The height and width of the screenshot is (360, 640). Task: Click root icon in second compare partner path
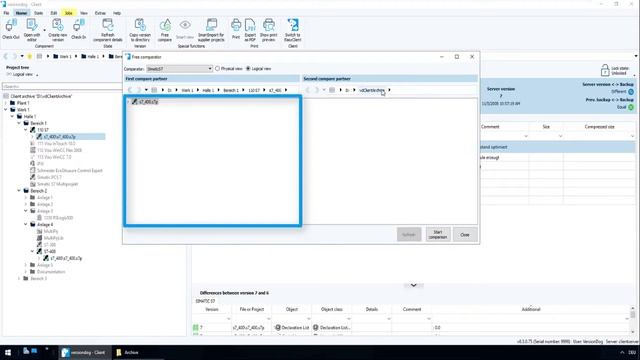point(332,90)
